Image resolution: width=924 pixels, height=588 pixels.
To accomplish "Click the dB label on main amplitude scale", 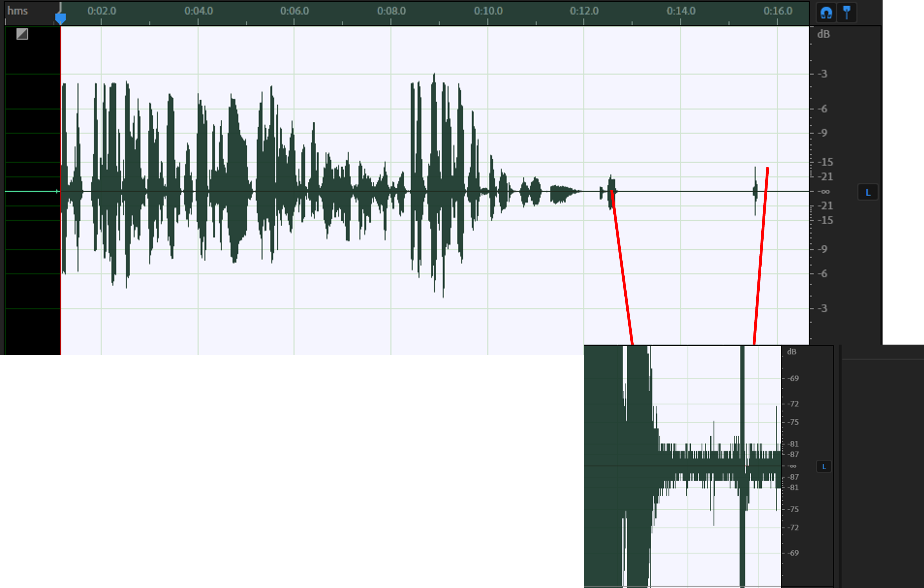I will pyautogui.click(x=823, y=34).
